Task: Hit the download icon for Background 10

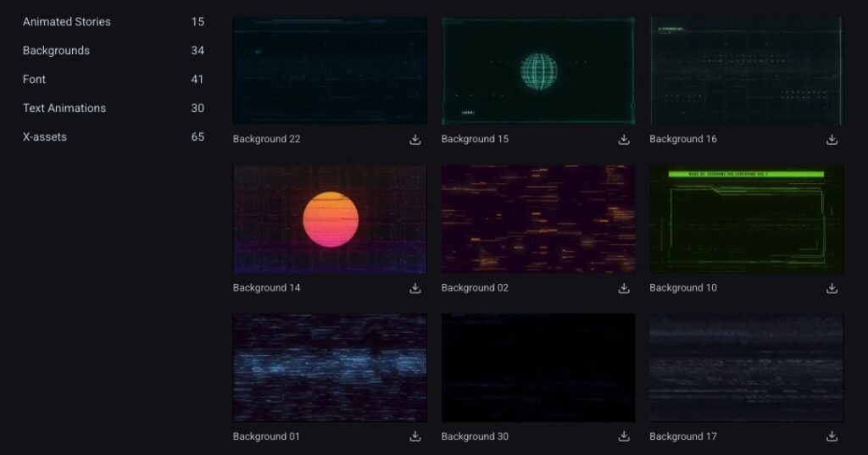Action: (832, 288)
